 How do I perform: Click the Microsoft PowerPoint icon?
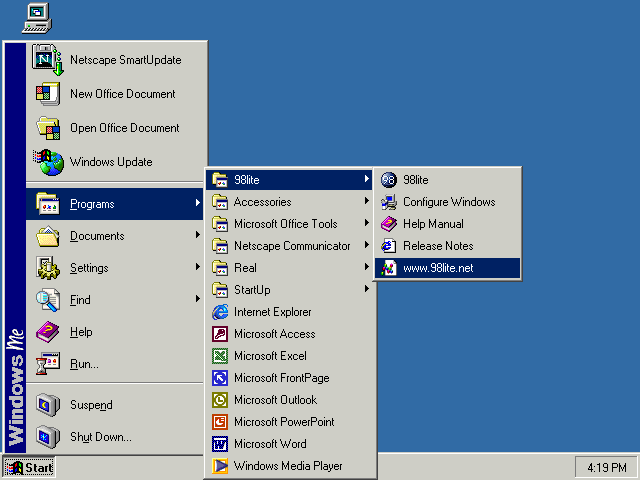(x=220, y=422)
